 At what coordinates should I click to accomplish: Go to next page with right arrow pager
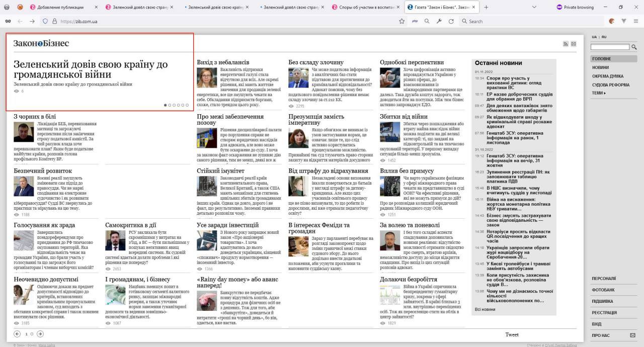[x=40, y=334]
